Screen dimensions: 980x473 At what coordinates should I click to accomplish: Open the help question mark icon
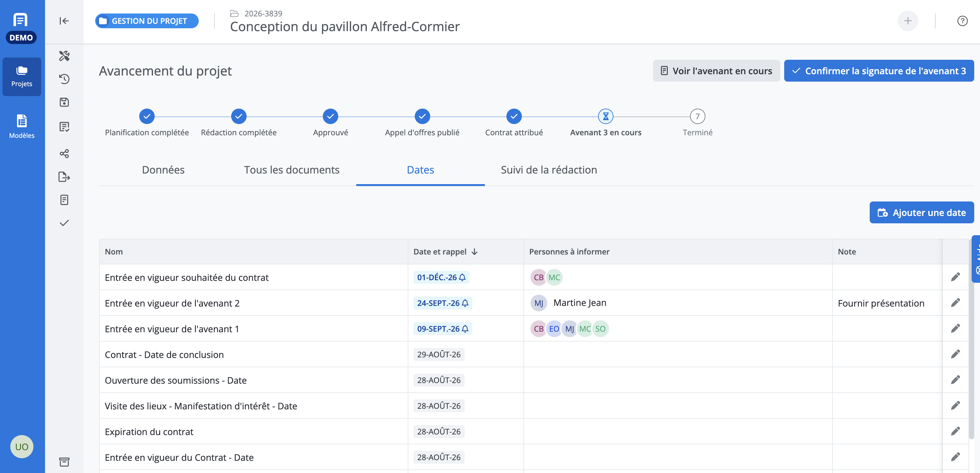point(962,21)
